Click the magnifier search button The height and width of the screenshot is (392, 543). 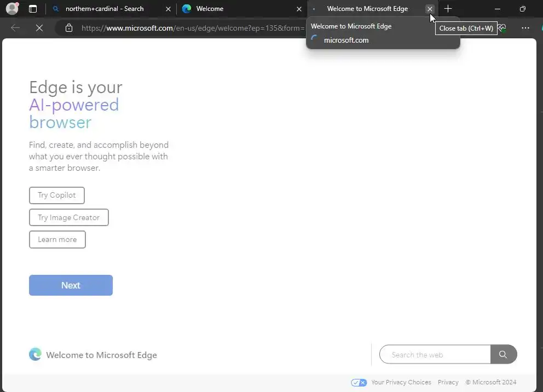[x=503, y=355]
